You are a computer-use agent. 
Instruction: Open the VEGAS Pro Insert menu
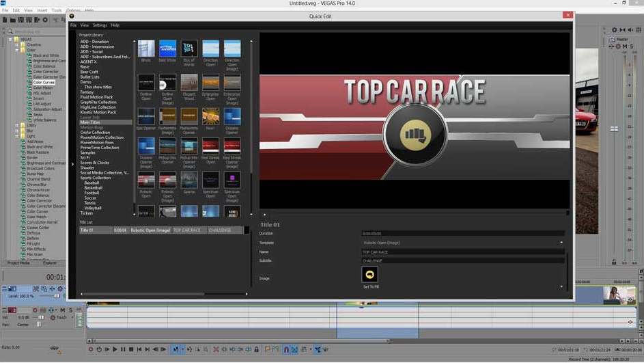42,10
